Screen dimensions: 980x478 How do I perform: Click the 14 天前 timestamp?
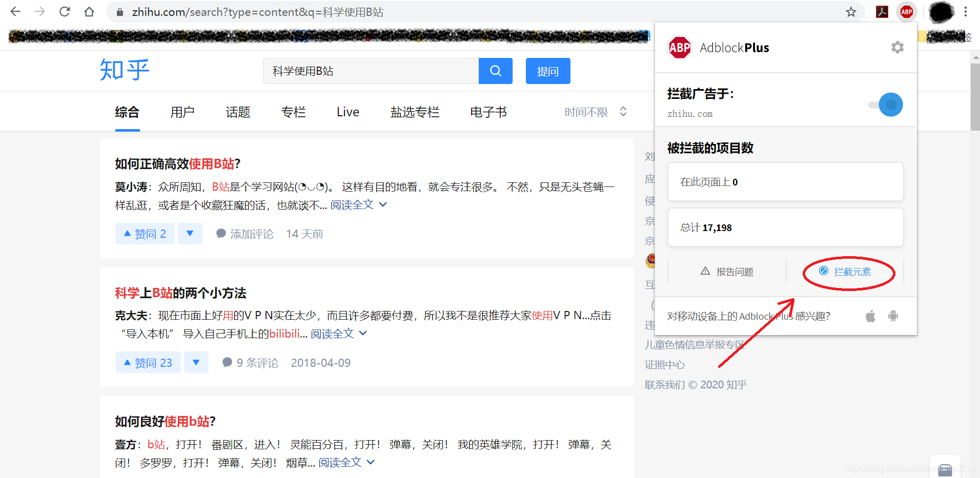click(x=304, y=234)
